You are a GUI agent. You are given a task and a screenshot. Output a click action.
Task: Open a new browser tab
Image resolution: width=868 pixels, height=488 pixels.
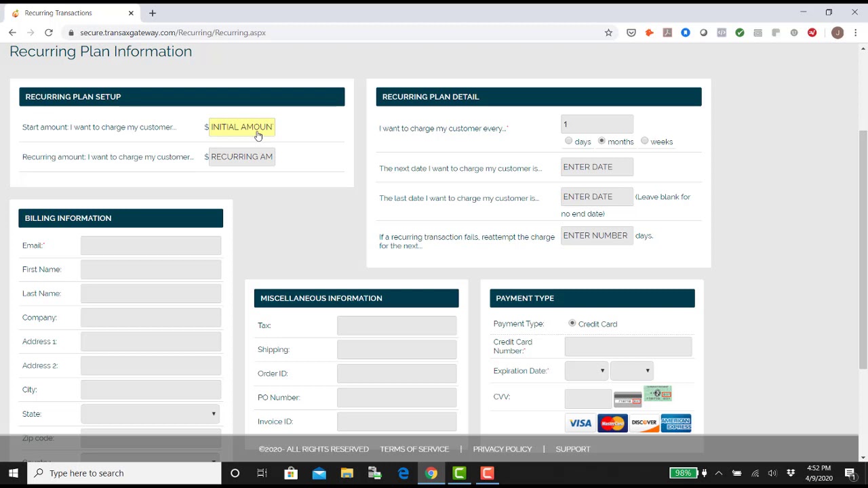coord(153,13)
